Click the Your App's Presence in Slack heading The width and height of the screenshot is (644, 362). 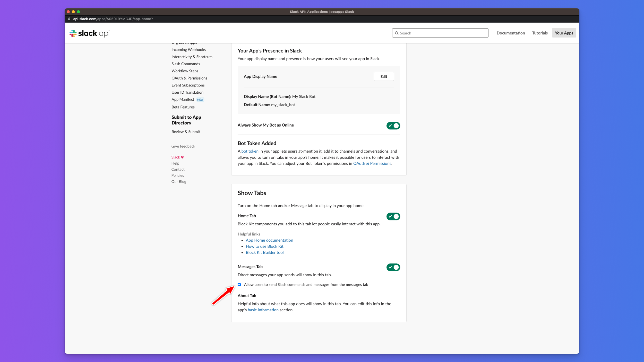269,51
